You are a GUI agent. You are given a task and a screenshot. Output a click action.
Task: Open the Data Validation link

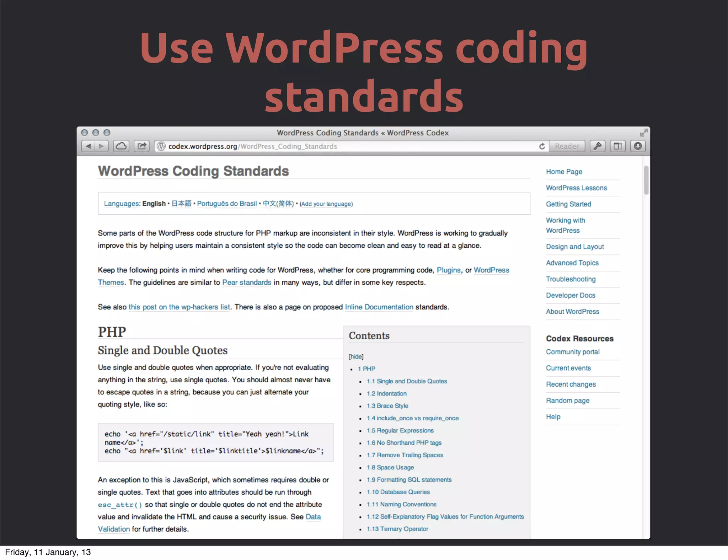[313, 517]
